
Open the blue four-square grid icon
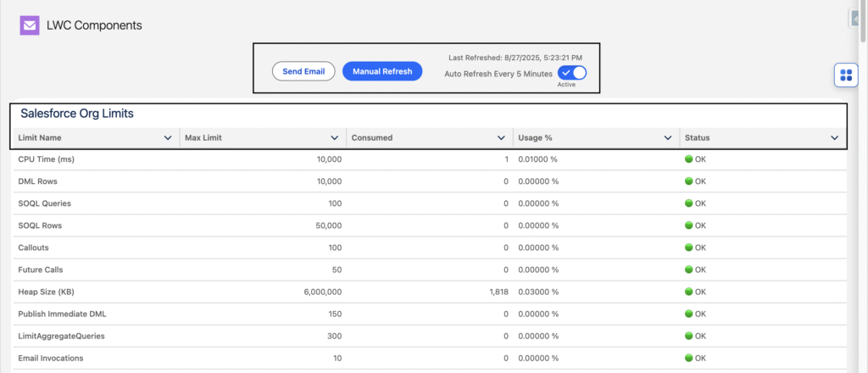845,75
